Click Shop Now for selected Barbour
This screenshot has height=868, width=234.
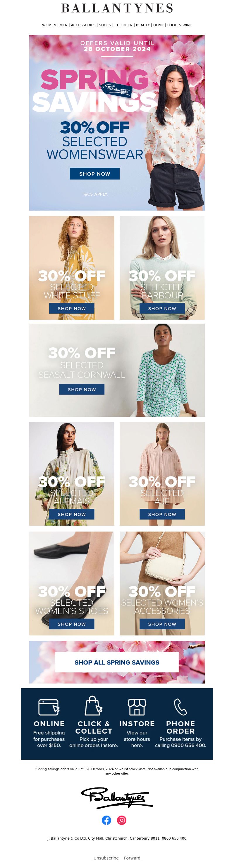(x=162, y=308)
